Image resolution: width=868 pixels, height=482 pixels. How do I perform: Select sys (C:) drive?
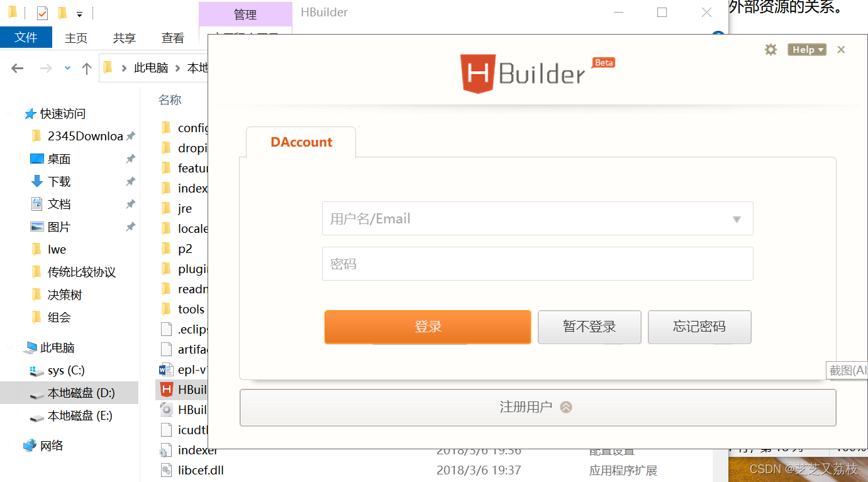tap(66, 371)
